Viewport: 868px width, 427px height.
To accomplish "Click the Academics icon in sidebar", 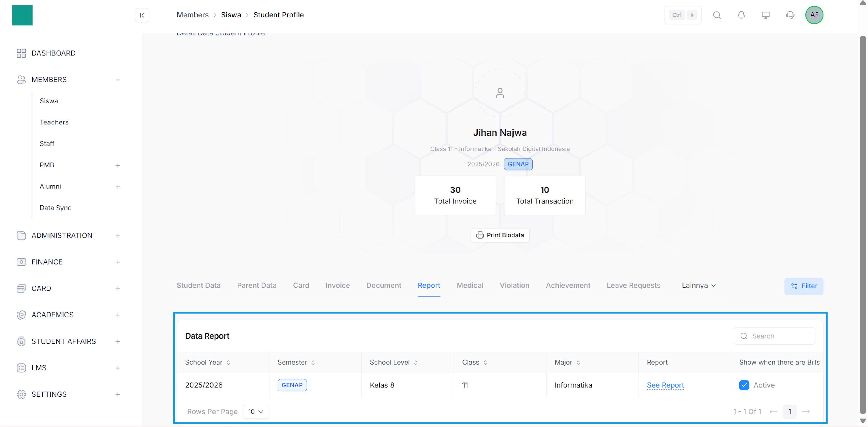I will click(21, 315).
